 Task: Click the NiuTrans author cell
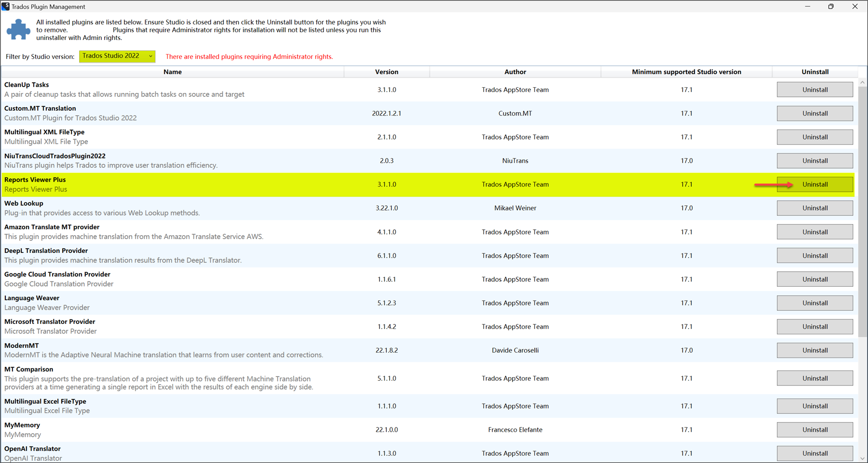[x=515, y=160]
